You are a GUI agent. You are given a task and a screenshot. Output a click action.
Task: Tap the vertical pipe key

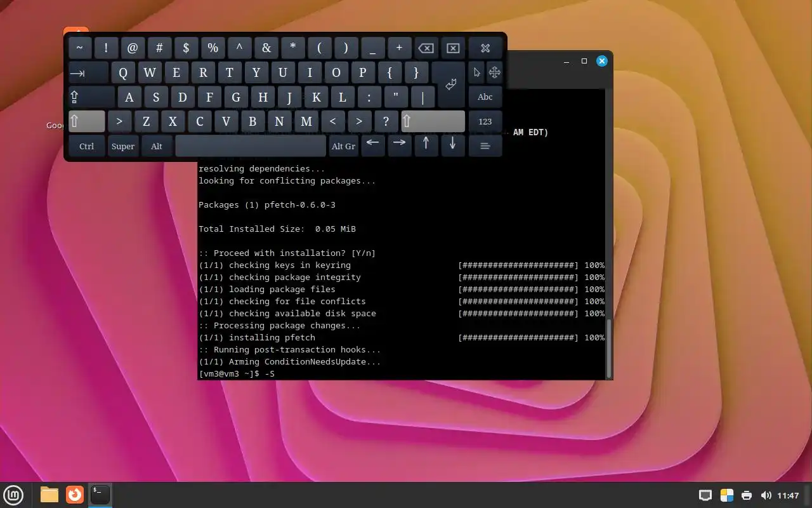pos(422,97)
